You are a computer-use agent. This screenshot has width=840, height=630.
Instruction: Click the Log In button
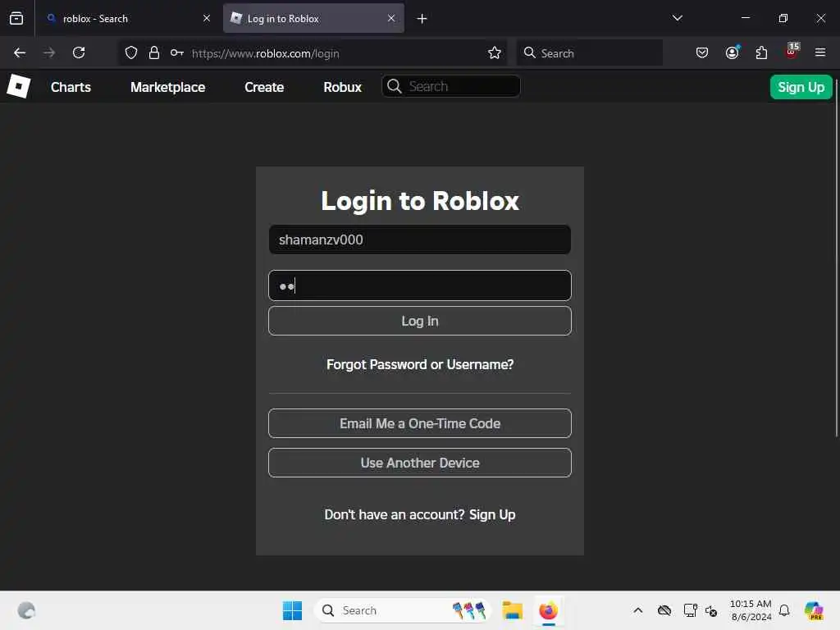420,321
